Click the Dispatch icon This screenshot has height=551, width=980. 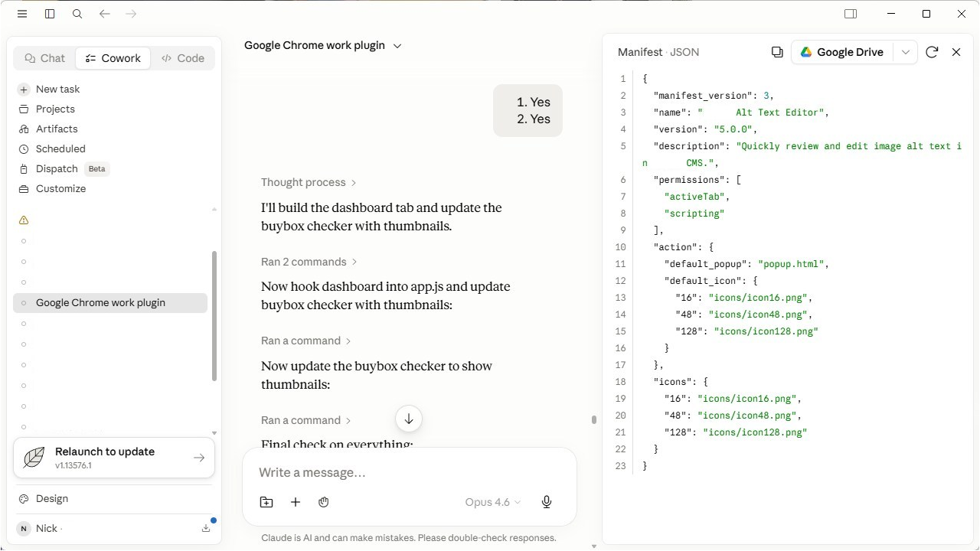[x=24, y=168]
